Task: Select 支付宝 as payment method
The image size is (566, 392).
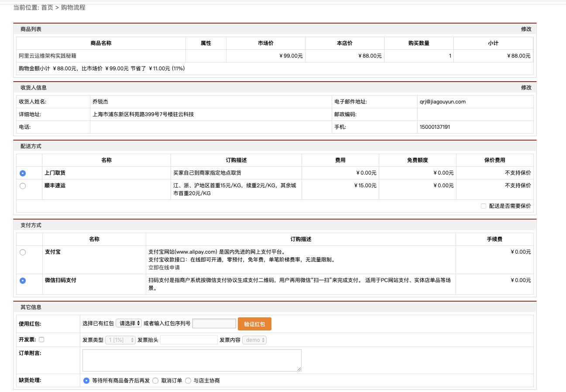Action: 23,252
